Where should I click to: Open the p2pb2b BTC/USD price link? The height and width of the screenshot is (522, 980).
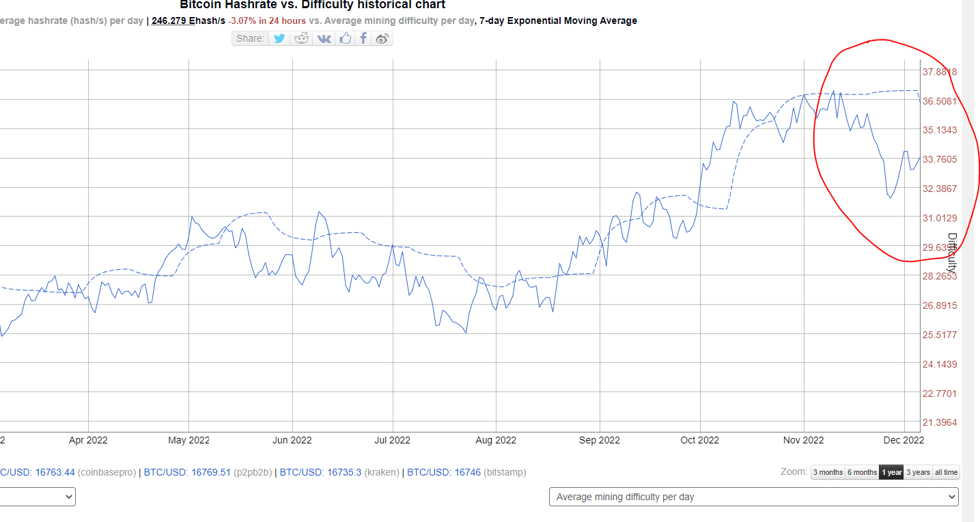[x=191, y=472]
